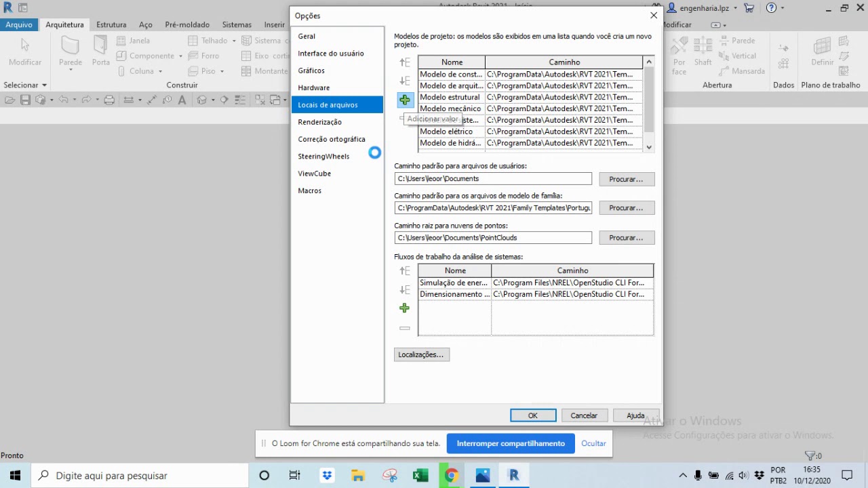Image resolution: width=868 pixels, height=488 pixels.
Task: Click the Revit R application logo
Action: [x=8, y=7]
